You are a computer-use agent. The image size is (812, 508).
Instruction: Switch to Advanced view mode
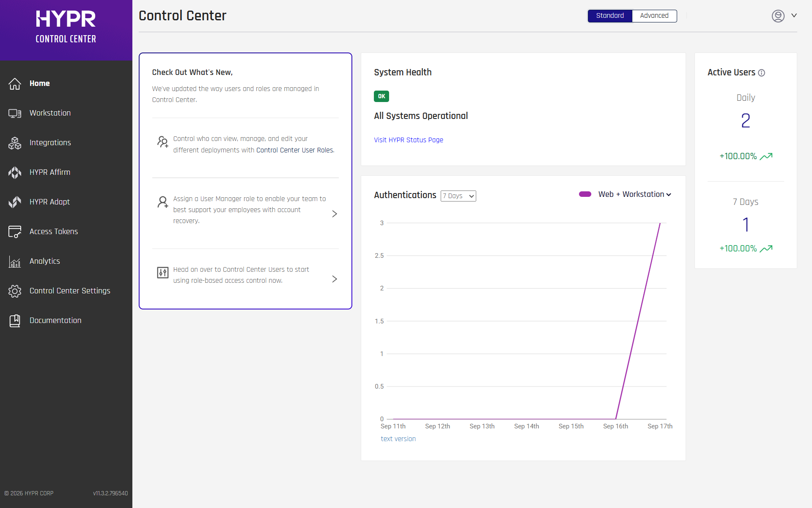[654, 16]
